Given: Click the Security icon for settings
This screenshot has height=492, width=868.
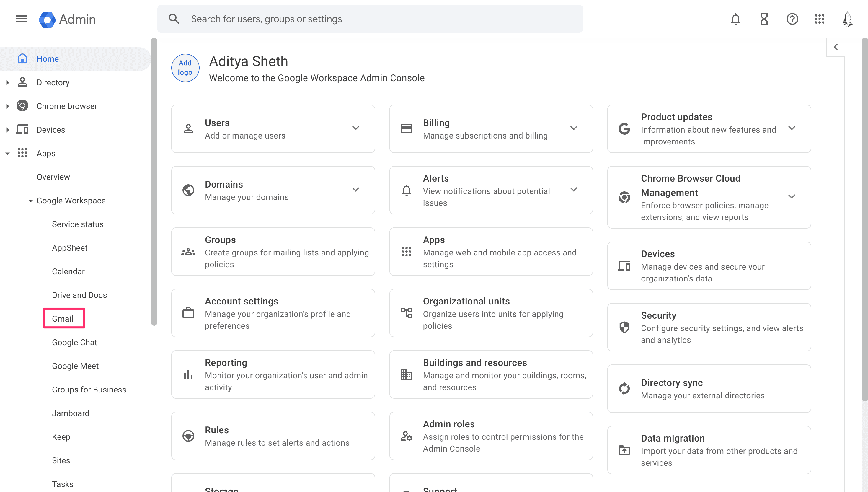Looking at the screenshot, I should coord(625,328).
